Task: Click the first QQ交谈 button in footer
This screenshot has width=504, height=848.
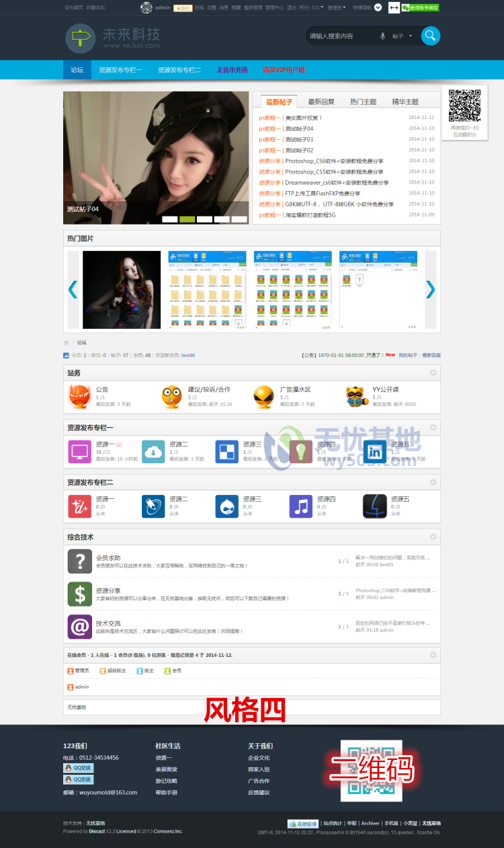Action: pos(78,768)
